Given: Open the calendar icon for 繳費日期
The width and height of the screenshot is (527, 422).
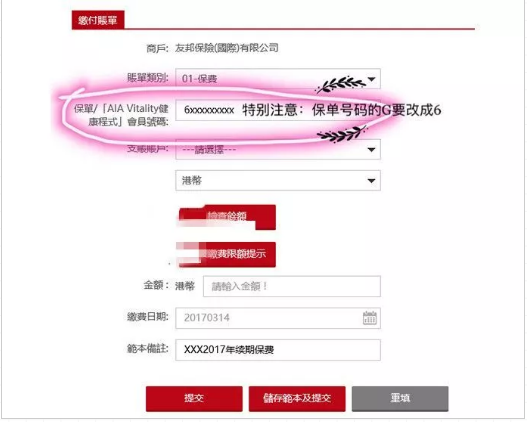Looking at the screenshot, I should pyautogui.click(x=370, y=318).
